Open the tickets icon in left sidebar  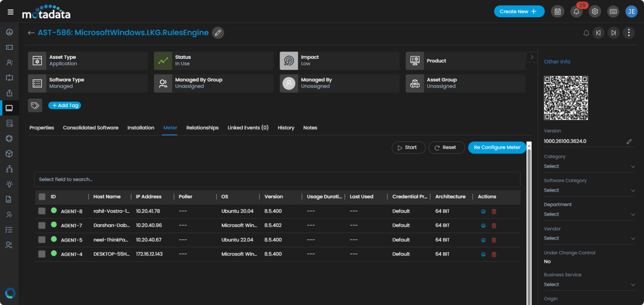pyautogui.click(x=9, y=47)
